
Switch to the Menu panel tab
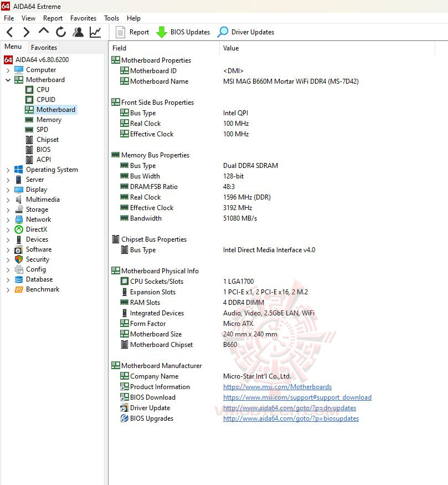tap(13, 47)
